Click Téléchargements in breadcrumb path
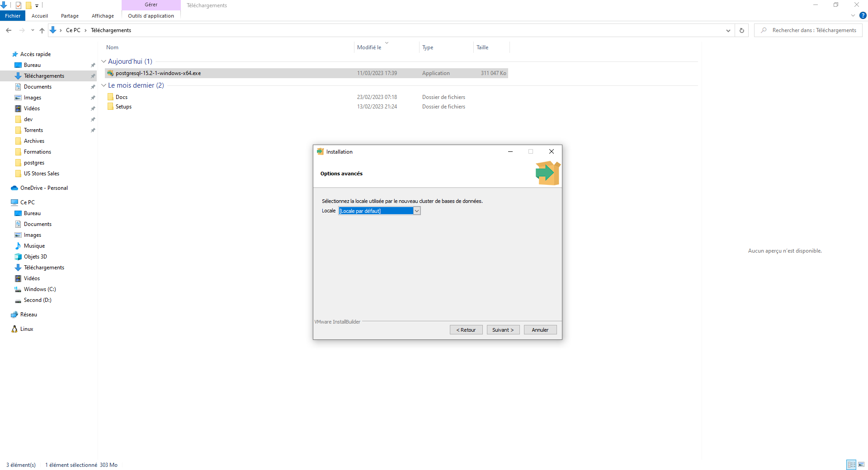The height and width of the screenshot is (470, 868). pyautogui.click(x=111, y=30)
